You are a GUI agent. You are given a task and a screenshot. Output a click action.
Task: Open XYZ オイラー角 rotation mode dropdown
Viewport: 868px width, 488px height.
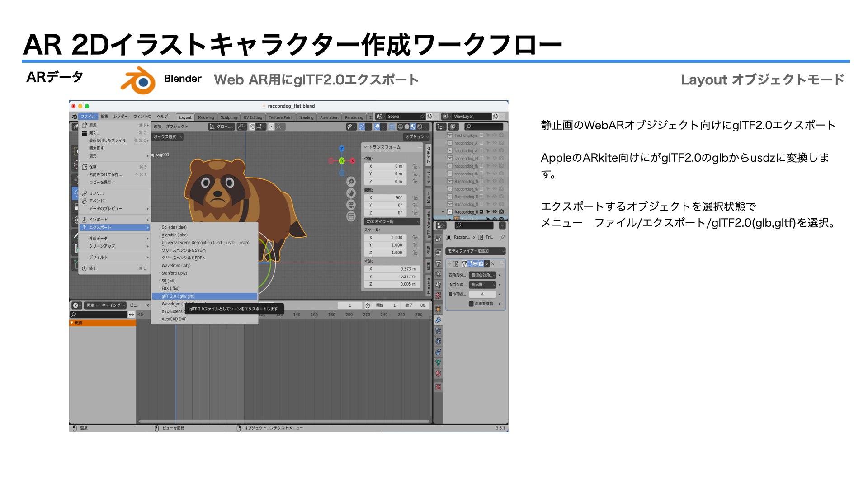pos(392,222)
